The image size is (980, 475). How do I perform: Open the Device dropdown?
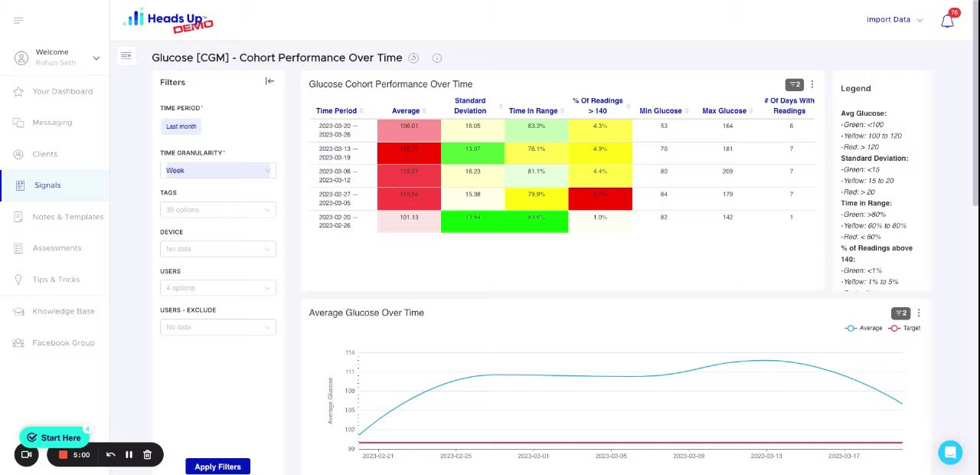pyautogui.click(x=218, y=249)
